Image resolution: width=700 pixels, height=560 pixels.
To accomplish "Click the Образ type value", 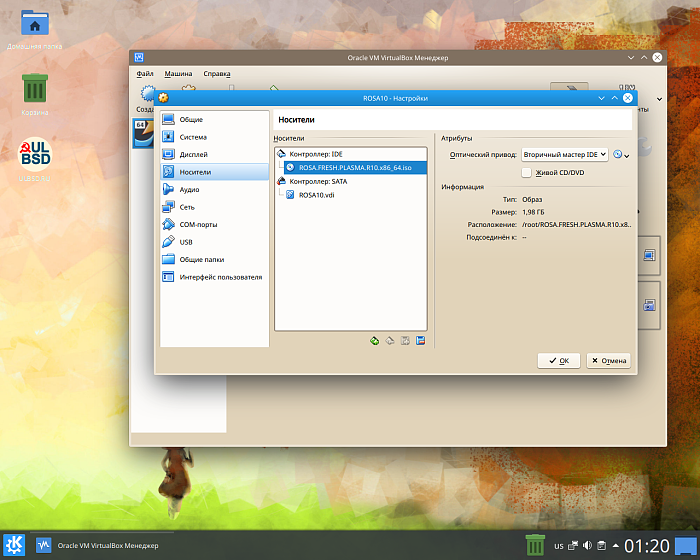I will pos(532,200).
